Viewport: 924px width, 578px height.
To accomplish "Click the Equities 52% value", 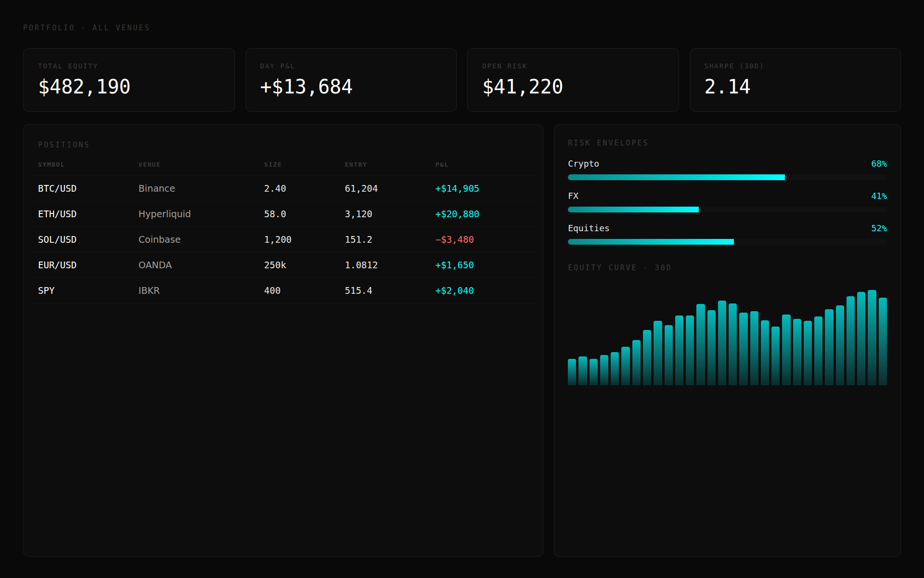I will 879,228.
